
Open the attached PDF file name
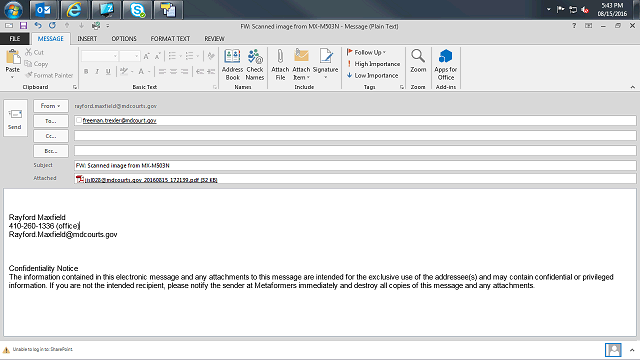click(151, 180)
